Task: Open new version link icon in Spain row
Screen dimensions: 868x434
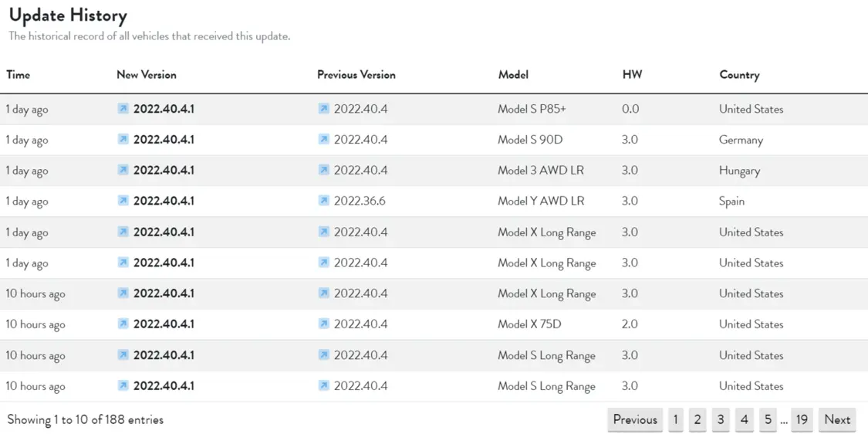Action: [x=123, y=201]
